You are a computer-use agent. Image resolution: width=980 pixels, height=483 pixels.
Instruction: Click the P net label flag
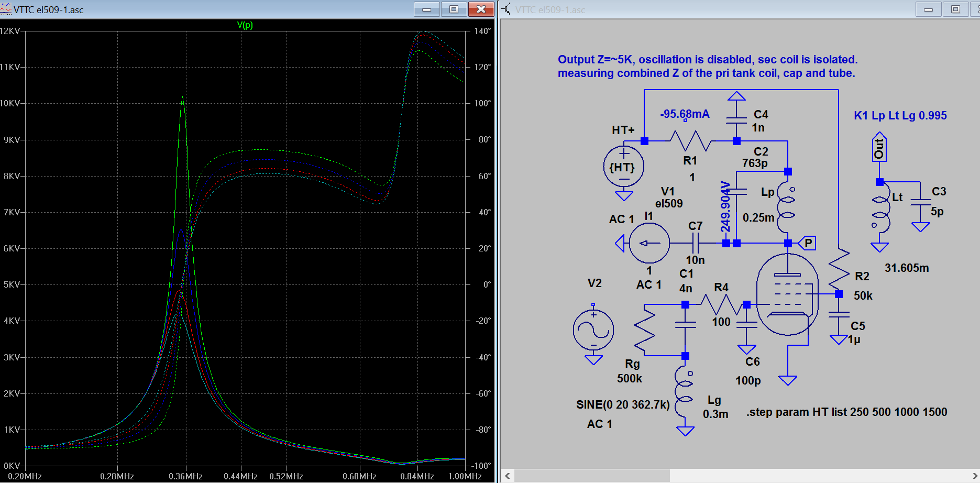click(807, 243)
